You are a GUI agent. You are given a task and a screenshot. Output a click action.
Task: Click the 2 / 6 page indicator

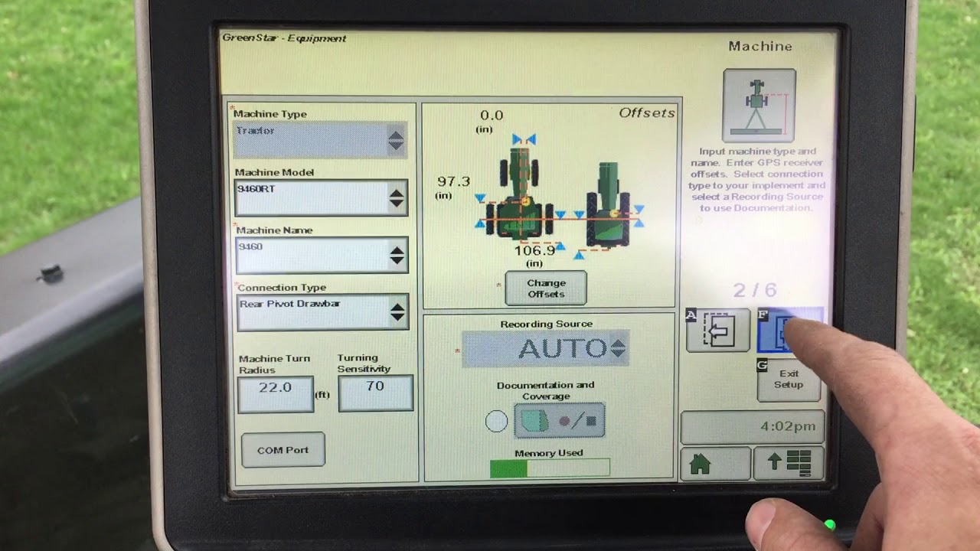755,290
